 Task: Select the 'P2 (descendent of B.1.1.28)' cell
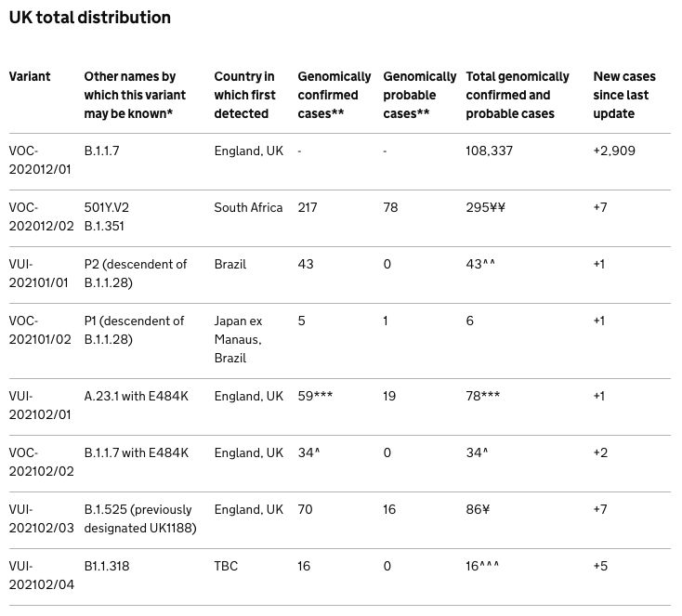(136, 273)
